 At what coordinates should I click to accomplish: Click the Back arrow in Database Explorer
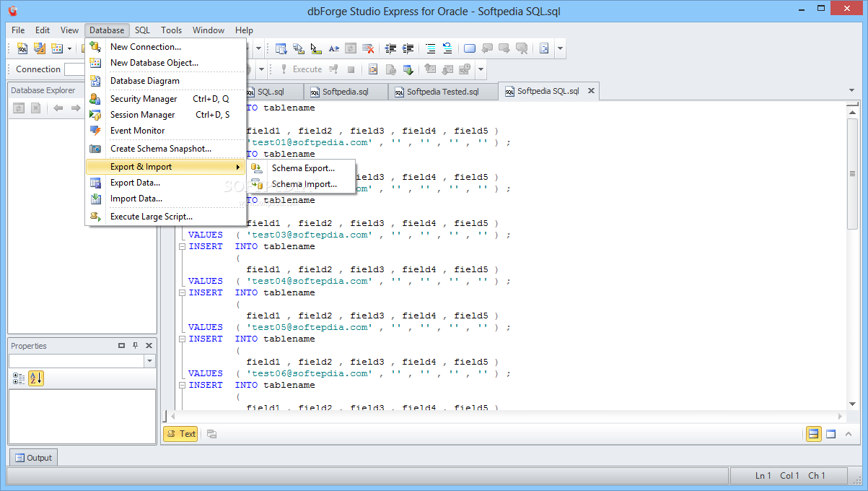tap(58, 108)
